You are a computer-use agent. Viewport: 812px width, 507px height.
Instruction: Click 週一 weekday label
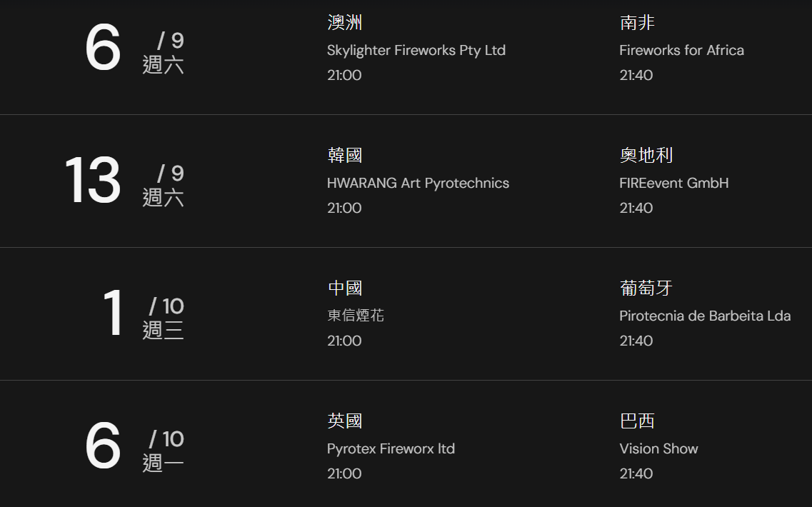click(163, 463)
